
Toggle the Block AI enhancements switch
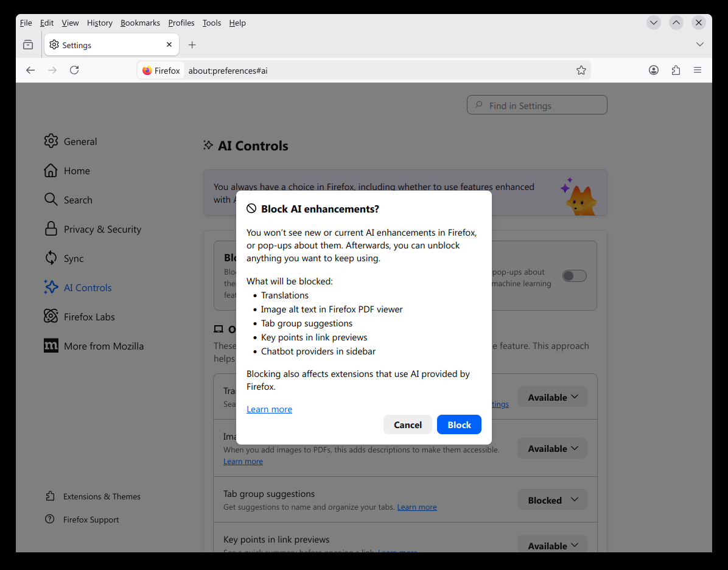(x=574, y=276)
